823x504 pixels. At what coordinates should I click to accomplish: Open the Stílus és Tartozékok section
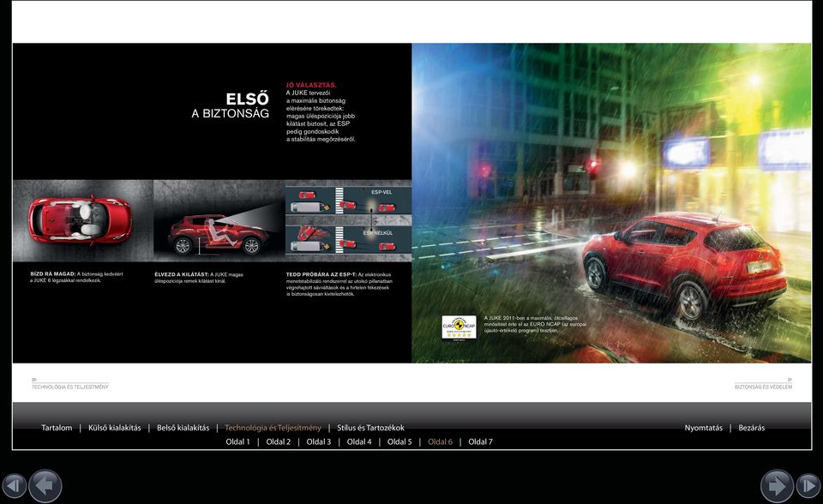[370, 428]
